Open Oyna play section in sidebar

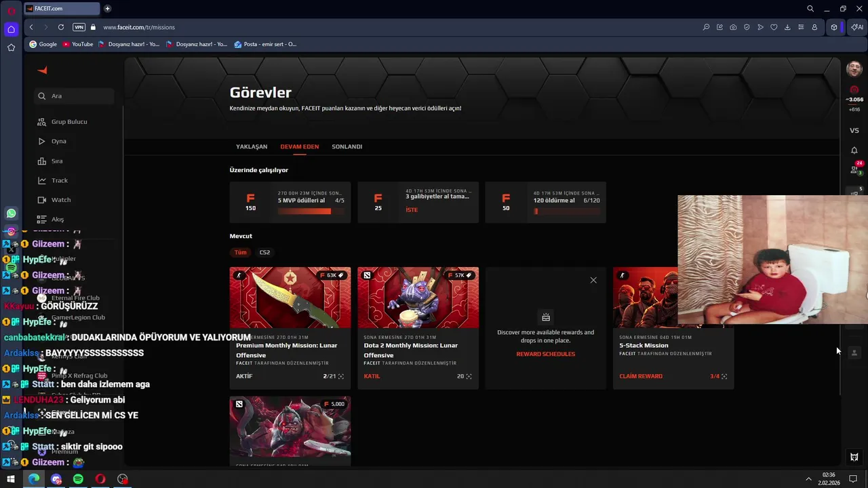pos(52,141)
